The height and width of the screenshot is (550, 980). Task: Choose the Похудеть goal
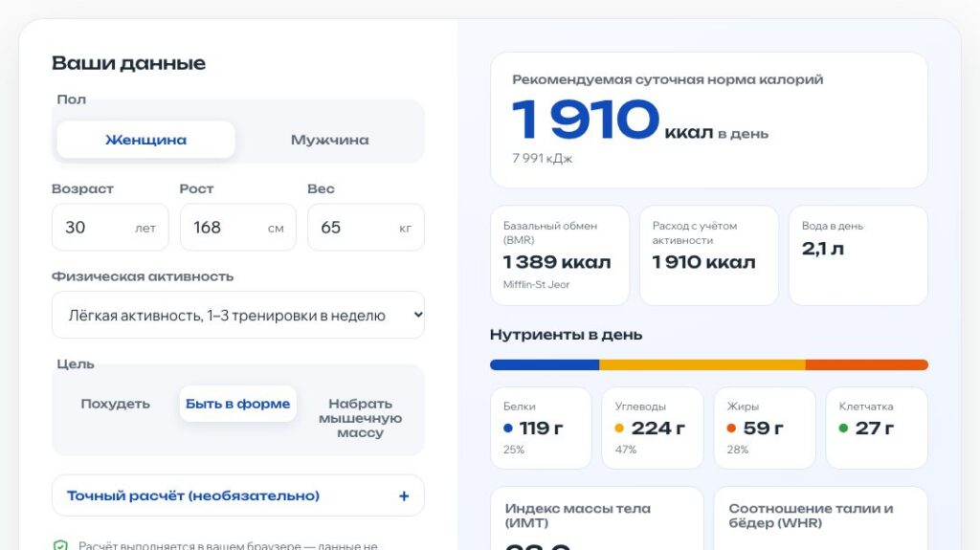pyautogui.click(x=115, y=404)
